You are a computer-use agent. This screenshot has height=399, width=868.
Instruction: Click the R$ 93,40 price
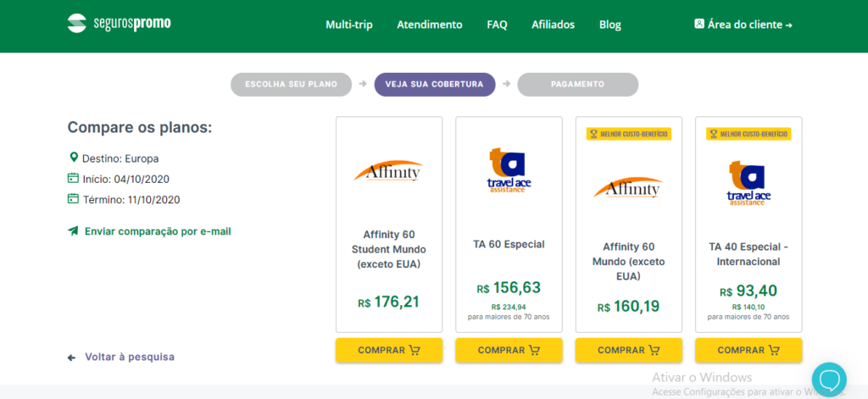pyautogui.click(x=748, y=291)
